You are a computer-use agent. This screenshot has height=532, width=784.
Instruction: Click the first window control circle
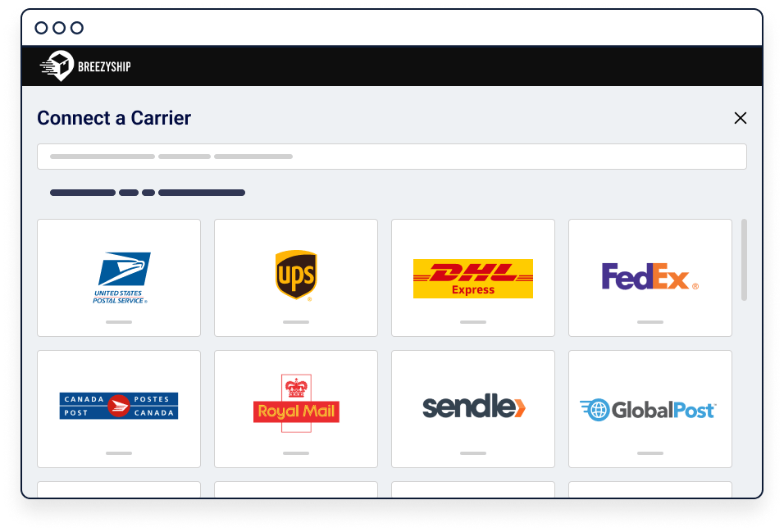(42, 28)
